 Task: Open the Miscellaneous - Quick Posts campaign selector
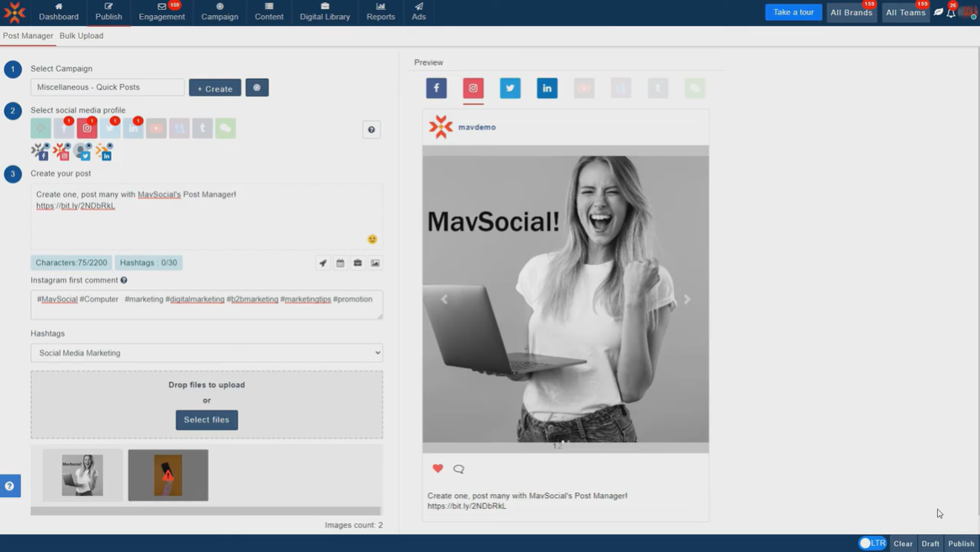click(x=108, y=88)
